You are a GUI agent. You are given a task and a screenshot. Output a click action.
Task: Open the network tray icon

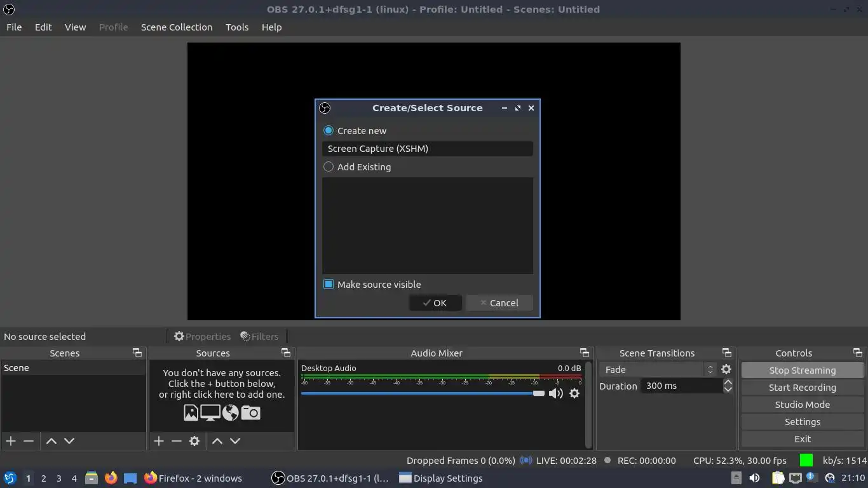click(x=795, y=478)
